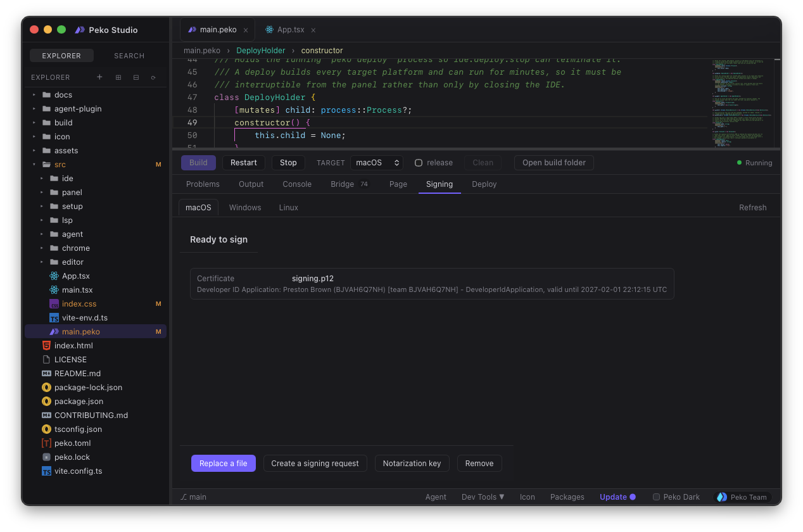Click the JSON icon beside tsconfig.json
The height and width of the screenshot is (532, 803).
coord(46,429)
